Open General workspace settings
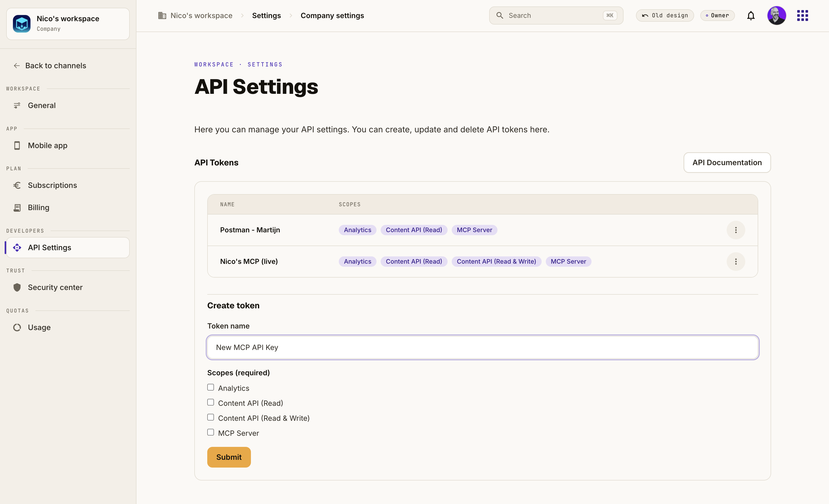The height and width of the screenshot is (504, 829). click(x=68, y=106)
